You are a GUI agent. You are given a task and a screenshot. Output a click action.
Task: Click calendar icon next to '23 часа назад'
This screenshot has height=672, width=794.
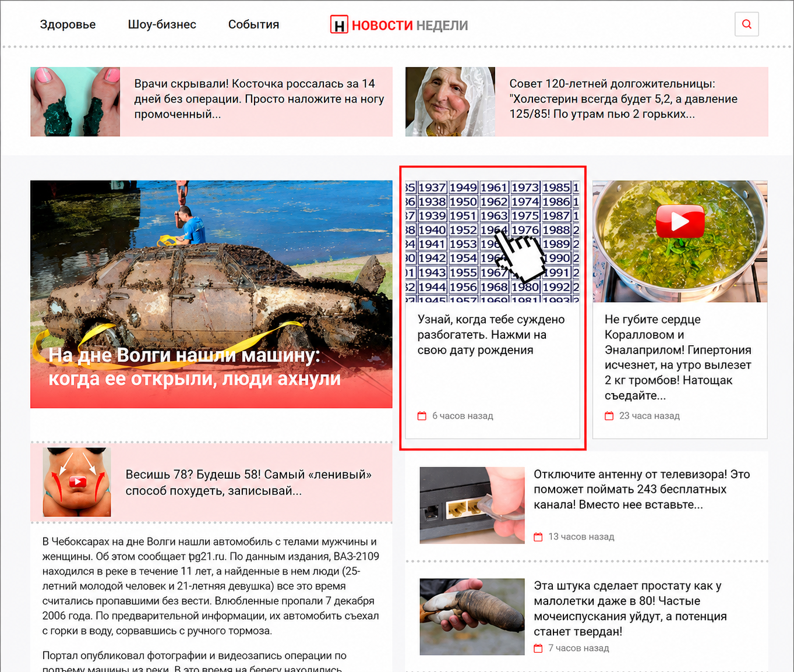point(609,416)
